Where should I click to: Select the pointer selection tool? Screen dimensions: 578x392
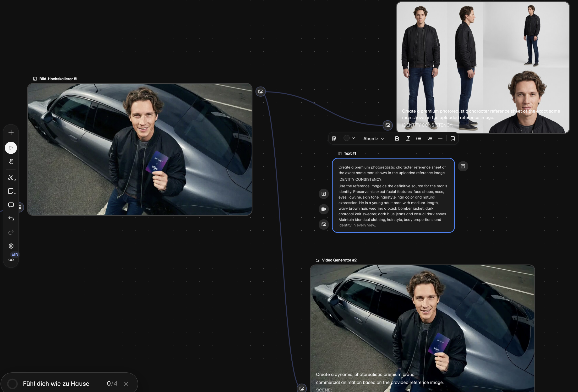pyautogui.click(x=11, y=148)
